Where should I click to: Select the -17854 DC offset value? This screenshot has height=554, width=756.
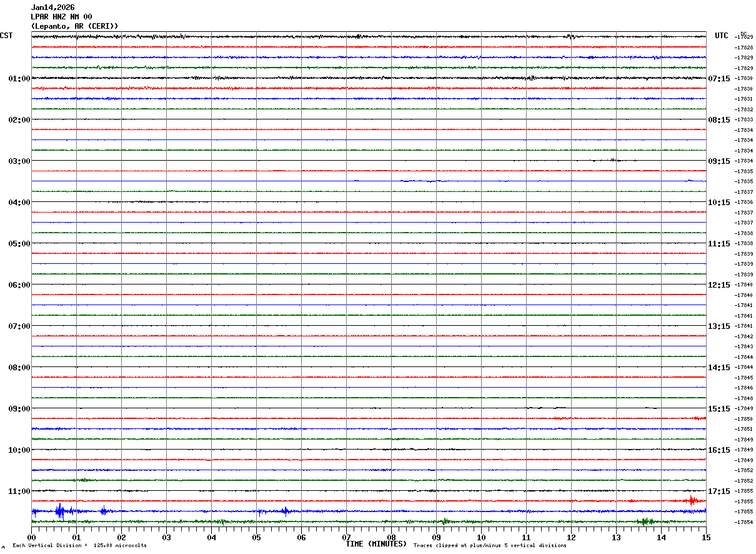(x=744, y=522)
